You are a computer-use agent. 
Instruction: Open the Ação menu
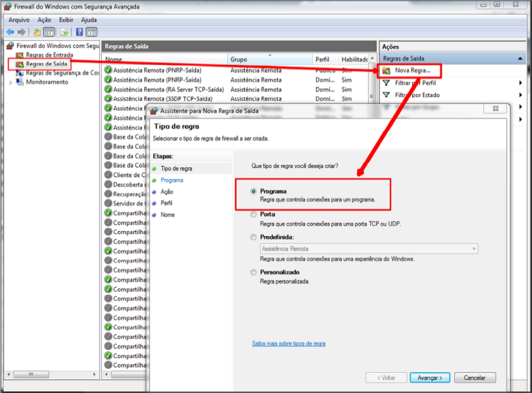44,20
